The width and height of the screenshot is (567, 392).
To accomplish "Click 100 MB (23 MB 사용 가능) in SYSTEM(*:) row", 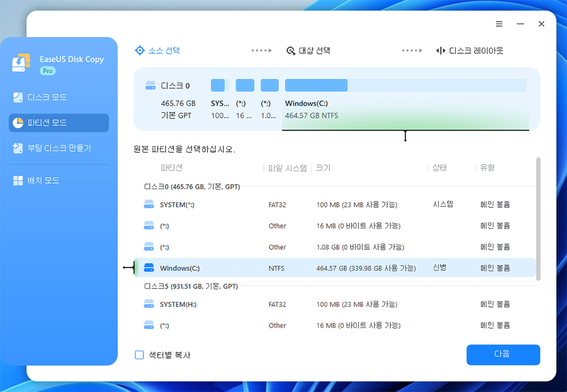I will [x=357, y=205].
